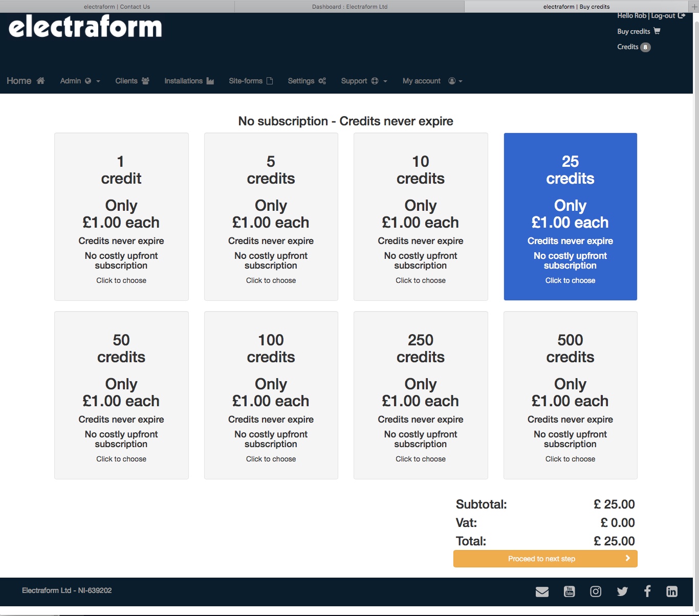Open the footer YouTube icon

(569, 591)
